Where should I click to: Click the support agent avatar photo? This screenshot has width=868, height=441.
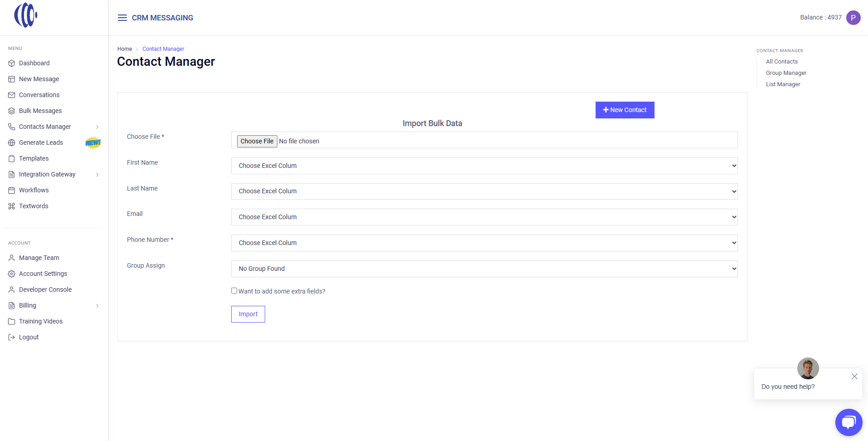coord(808,368)
